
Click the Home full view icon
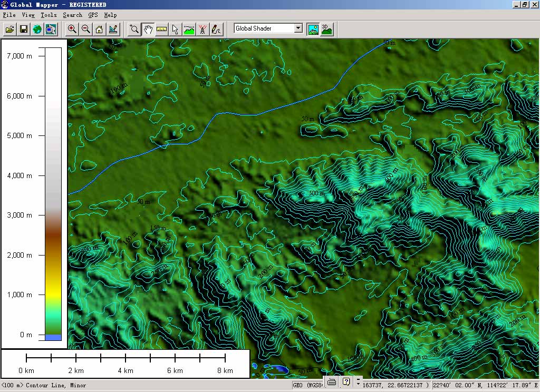(x=99, y=29)
